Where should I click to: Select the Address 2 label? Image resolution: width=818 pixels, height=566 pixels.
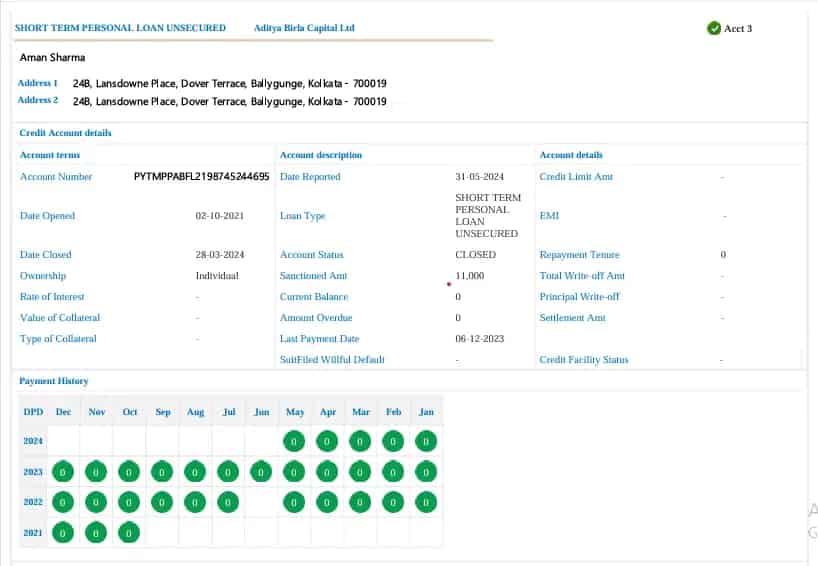point(38,100)
